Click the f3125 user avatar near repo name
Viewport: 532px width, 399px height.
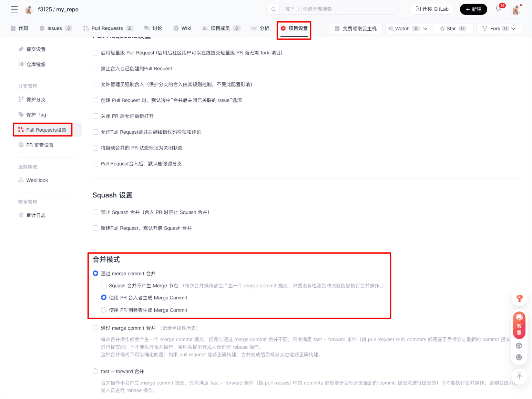coord(29,10)
